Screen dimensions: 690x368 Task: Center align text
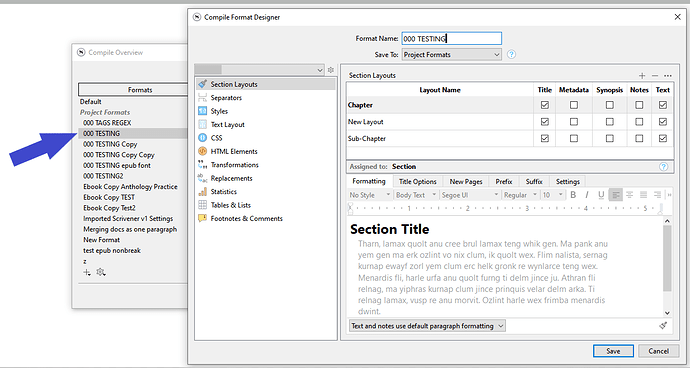pyautogui.click(x=630, y=195)
